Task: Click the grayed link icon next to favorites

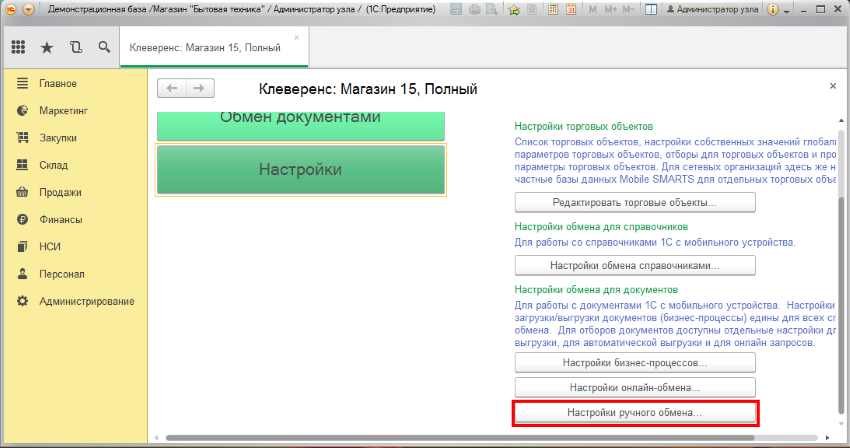Action: pos(532,9)
